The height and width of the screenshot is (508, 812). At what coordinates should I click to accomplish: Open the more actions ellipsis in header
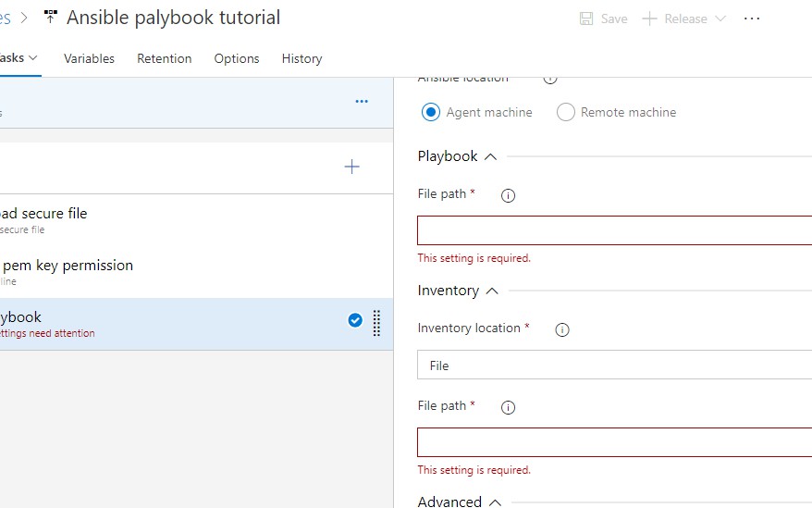point(752,19)
